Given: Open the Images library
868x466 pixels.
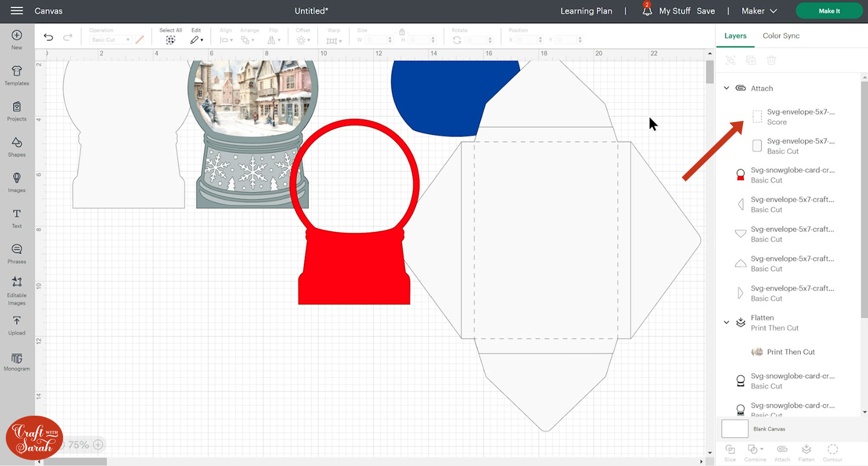Looking at the screenshot, I should tap(17, 182).
